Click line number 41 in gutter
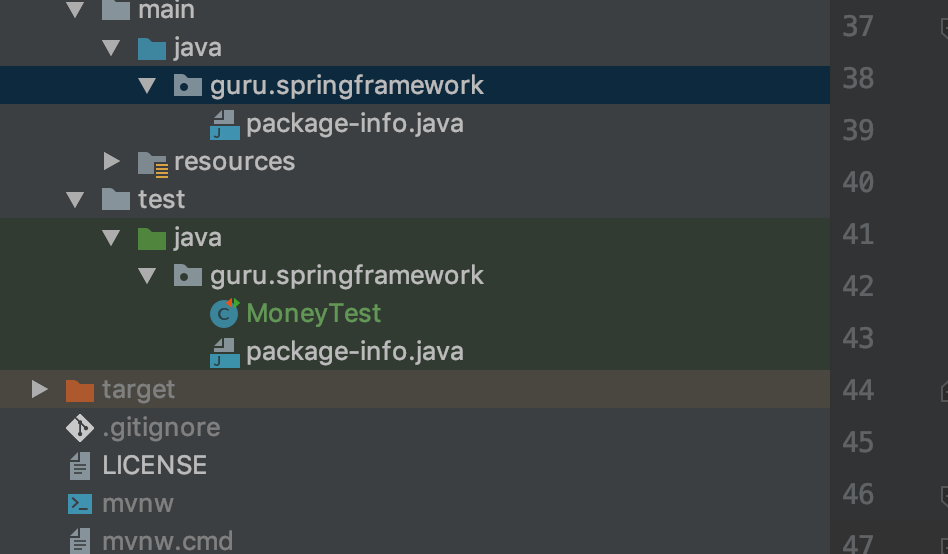The image size is (948, 554). pos(858,234)
